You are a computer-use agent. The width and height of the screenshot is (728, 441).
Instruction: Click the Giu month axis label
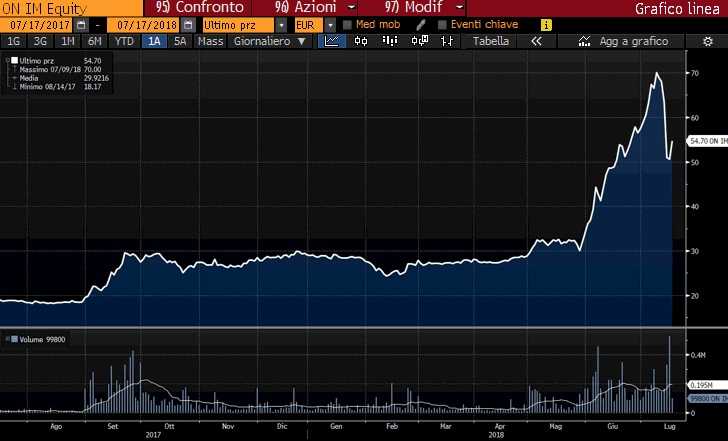(x=612, y=426)
